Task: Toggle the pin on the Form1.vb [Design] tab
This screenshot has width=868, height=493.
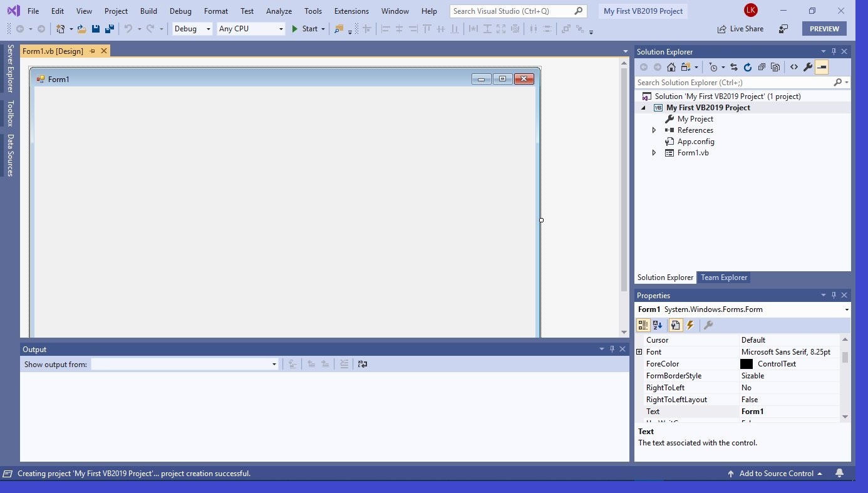Action: (92, 51)
